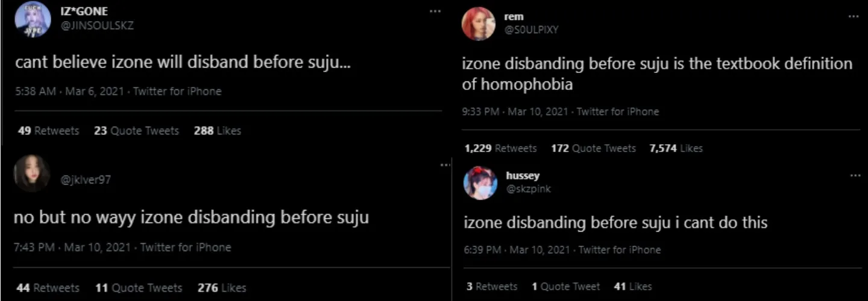Open the @S0ULPIXY handle link

pos(531,30)
